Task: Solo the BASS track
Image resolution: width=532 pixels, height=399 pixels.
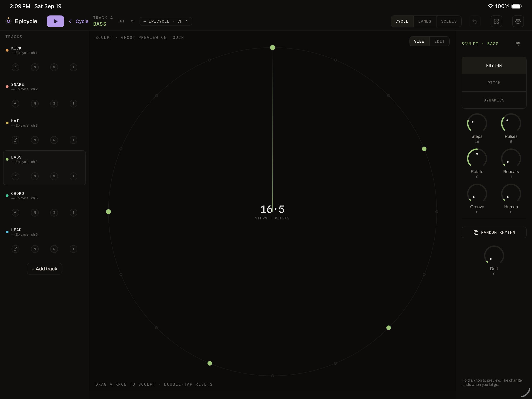Action: pyautogui.click(x=54, y=176)
